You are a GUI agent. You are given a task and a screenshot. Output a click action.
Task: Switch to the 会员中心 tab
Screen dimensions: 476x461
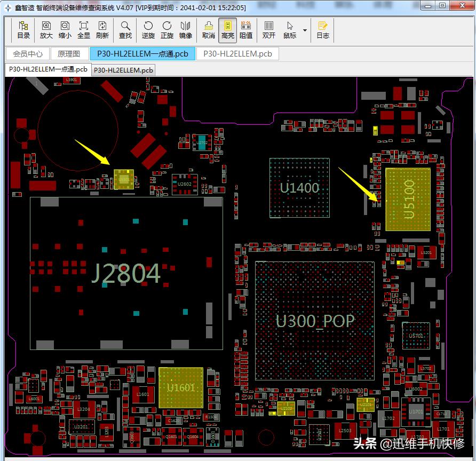tap(28, 54)
